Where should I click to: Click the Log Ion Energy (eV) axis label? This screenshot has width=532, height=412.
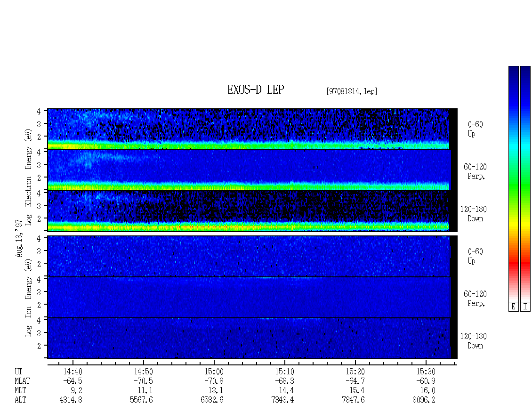point(29,298)
